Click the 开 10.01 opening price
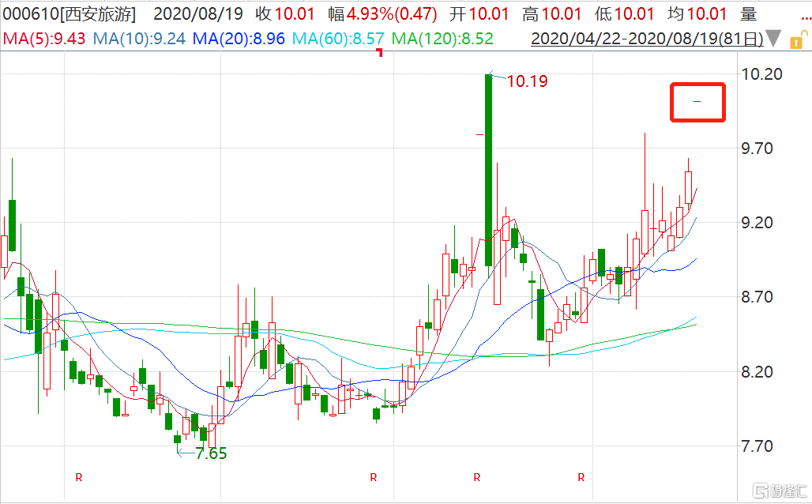This screenshot has width=812, height=504. coord(479,14)
